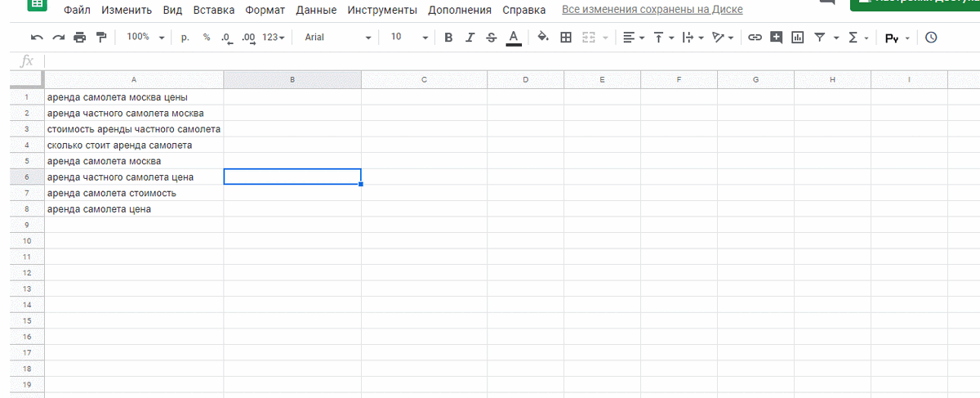Screen dimensions: 980x398
Task: Open the vertical align dropdown
Action: pyautogui.click(x=662, y=38)
